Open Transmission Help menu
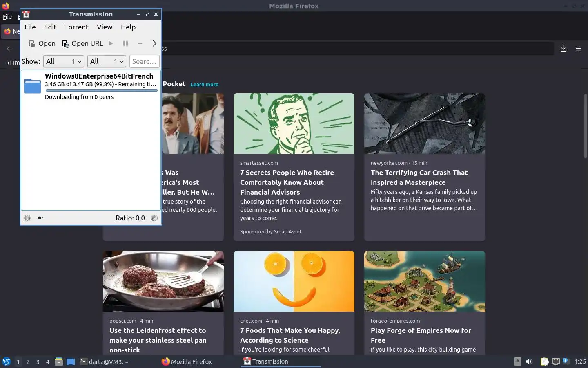The image size is (588, 368). pyautogui.click(x=128, y=27)
